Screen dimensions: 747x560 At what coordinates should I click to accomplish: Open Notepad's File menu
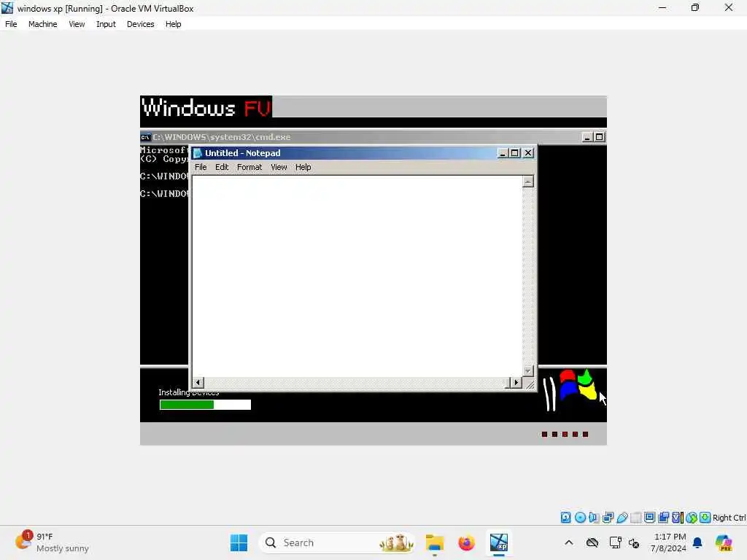tap(201, 167)
